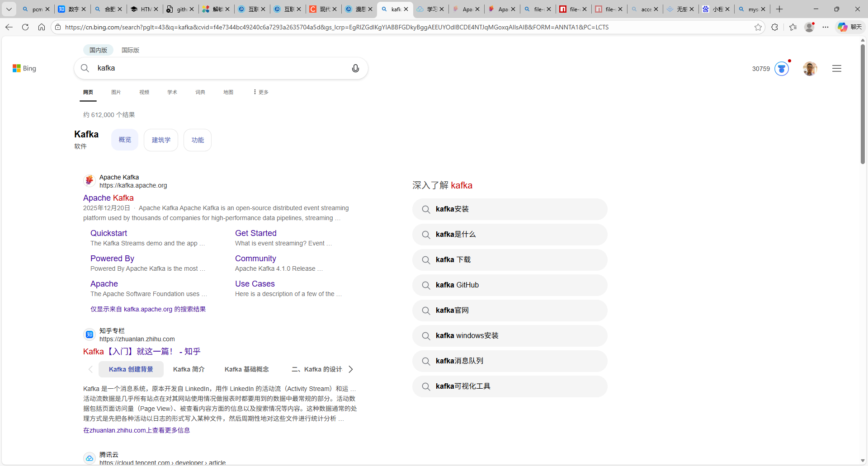Viewport: 868px width, 466px height.
Task: Open the Kafka【入门】就这一篇 Zhihu result
Action: click(142, 352)
